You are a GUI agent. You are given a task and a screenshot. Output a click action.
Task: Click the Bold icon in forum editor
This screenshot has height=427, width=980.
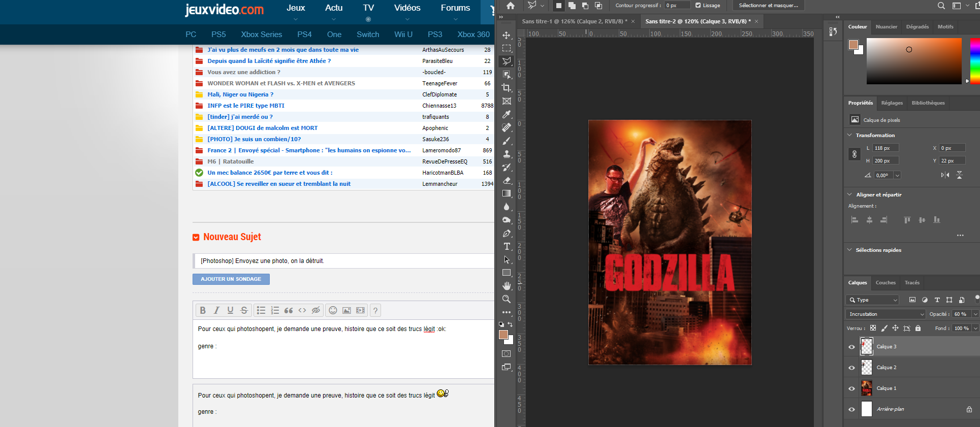pos(203,310)
